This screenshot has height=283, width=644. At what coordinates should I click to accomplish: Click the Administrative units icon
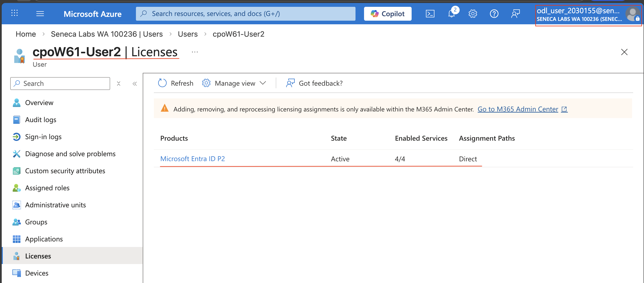pyautogui.click(x=16, y=205)
